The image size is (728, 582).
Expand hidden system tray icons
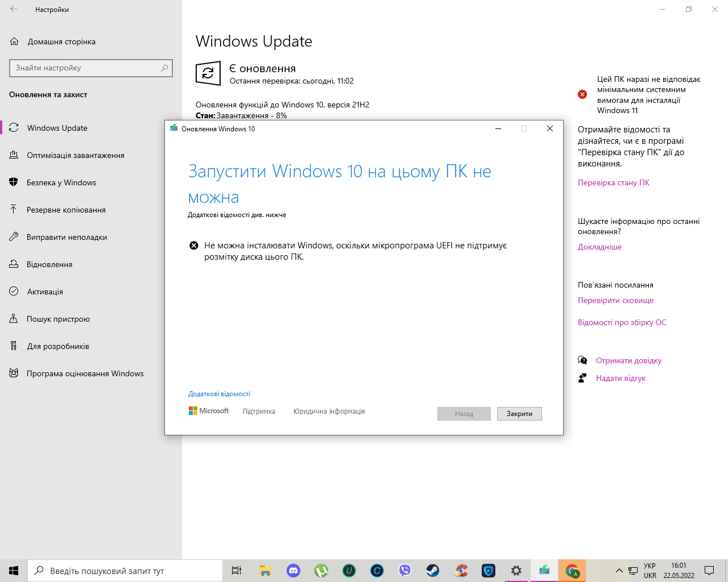click(x=619, y=571)
